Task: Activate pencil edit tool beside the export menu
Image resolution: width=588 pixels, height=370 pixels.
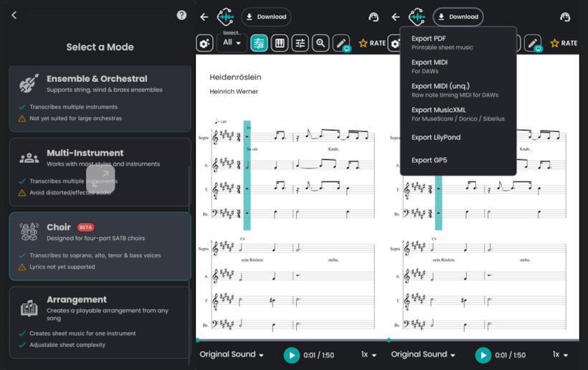Action: [533, 43]
